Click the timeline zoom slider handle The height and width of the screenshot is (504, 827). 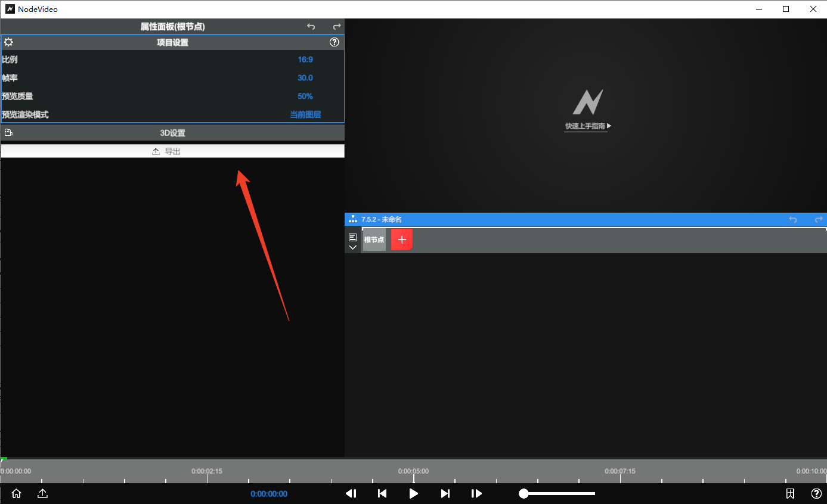coord(524,493)
